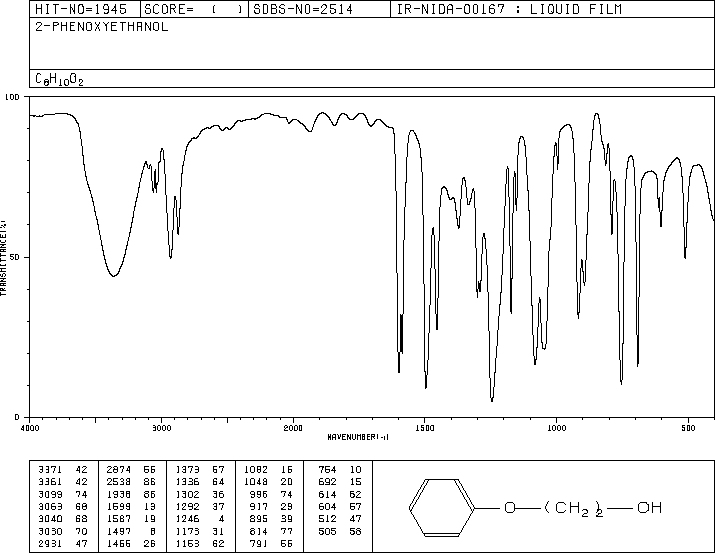
Task: Click peak table entry 1082
Action: click(256, 469)
